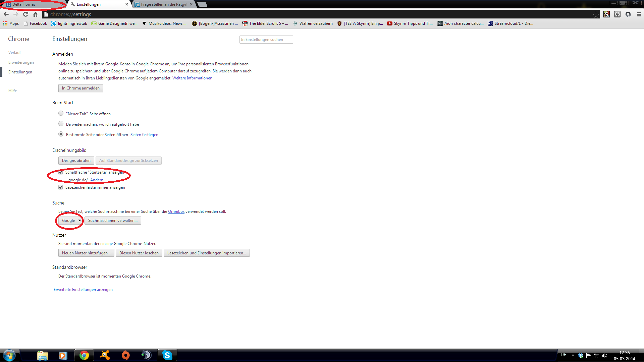Open the home page with house icon

(35, 14)
